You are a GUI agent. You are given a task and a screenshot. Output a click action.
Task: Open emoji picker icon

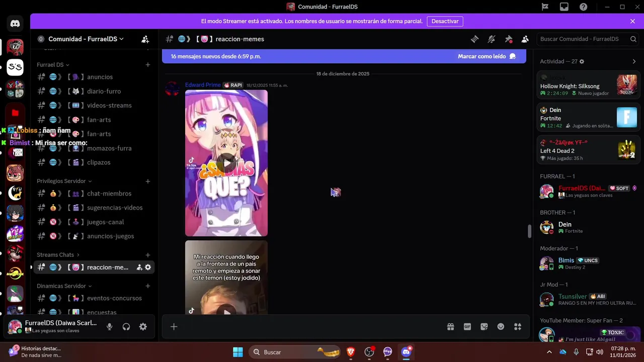(501, 327)
